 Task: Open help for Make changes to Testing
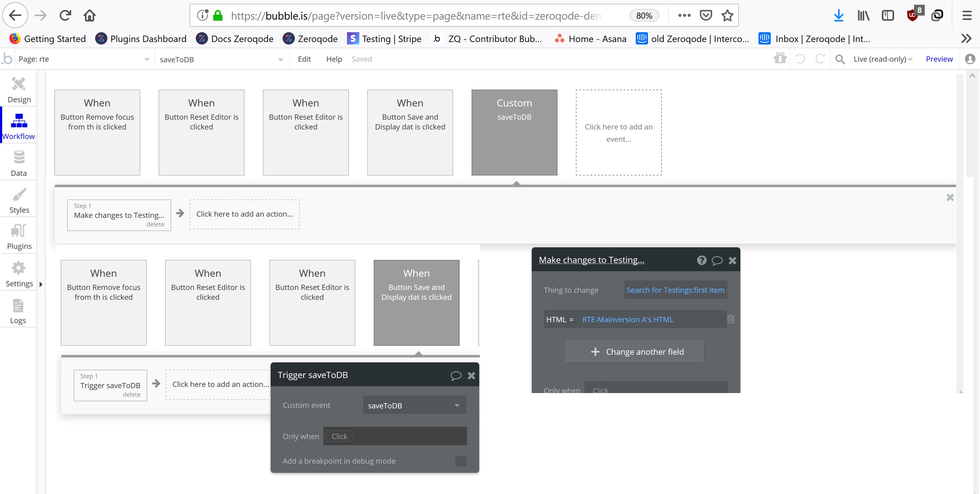coord(701,260)
